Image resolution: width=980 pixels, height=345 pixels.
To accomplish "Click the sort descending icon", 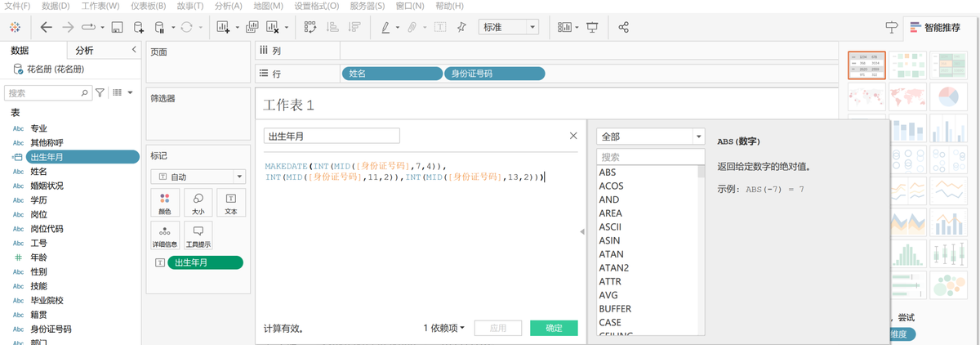I will click(x=354, y=27).
